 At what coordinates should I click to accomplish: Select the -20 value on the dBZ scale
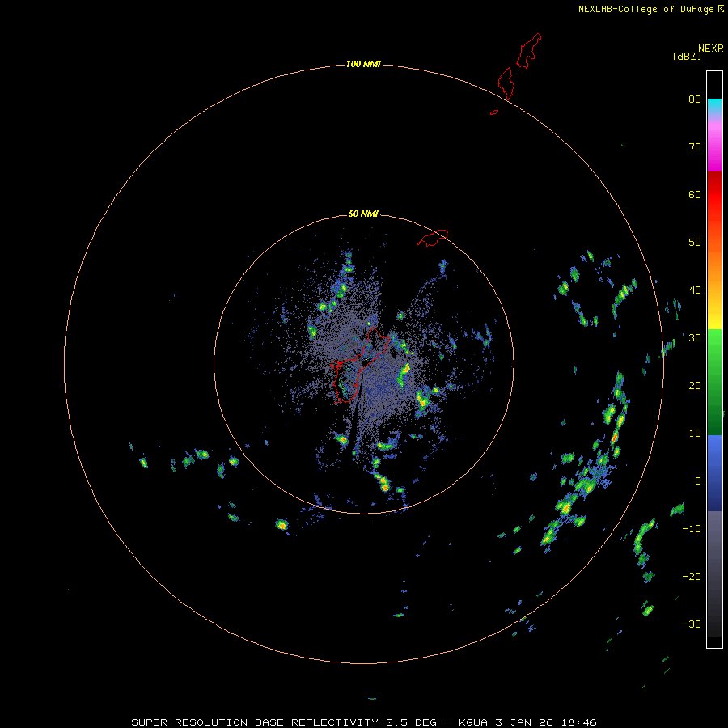tap(692, 576)
